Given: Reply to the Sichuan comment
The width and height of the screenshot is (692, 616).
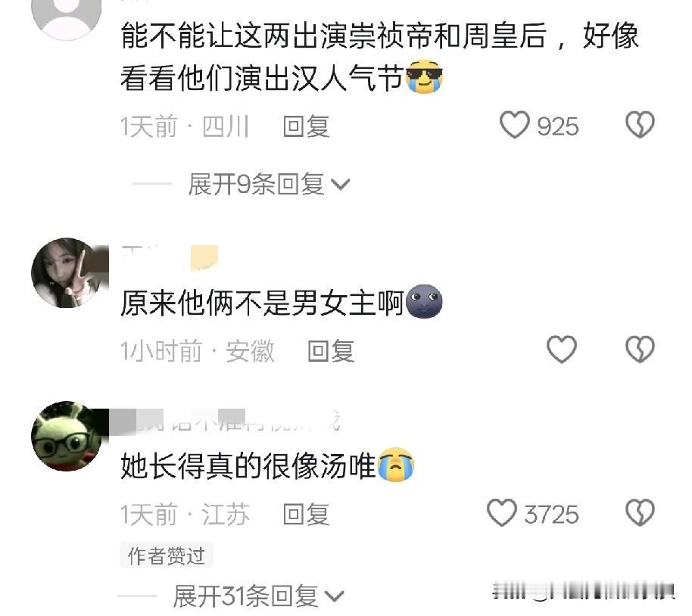Looking at the screenshot, I should (306, 126).
